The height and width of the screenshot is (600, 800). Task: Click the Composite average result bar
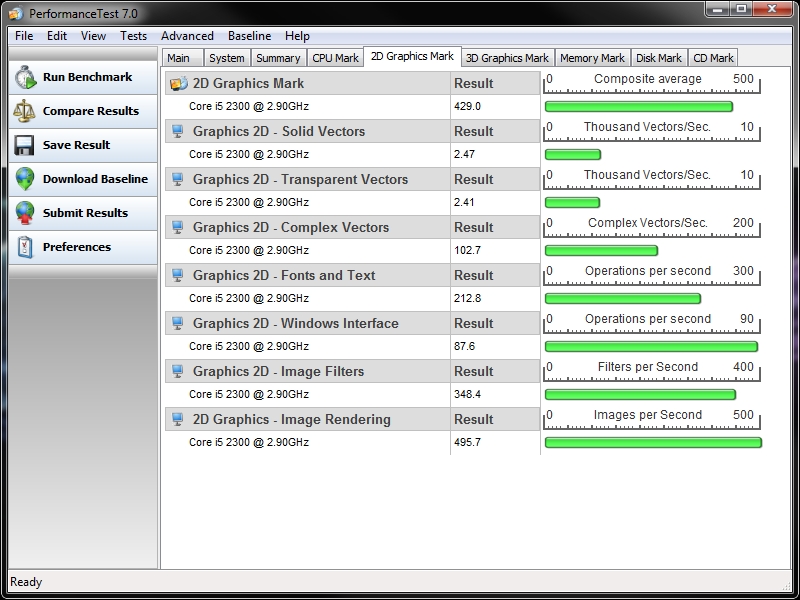(x=639, y=107)
